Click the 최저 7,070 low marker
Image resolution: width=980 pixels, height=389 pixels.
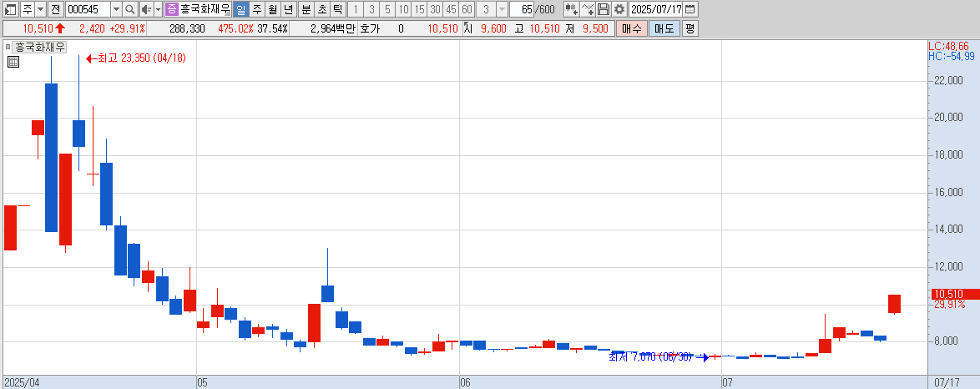[659, 357]
